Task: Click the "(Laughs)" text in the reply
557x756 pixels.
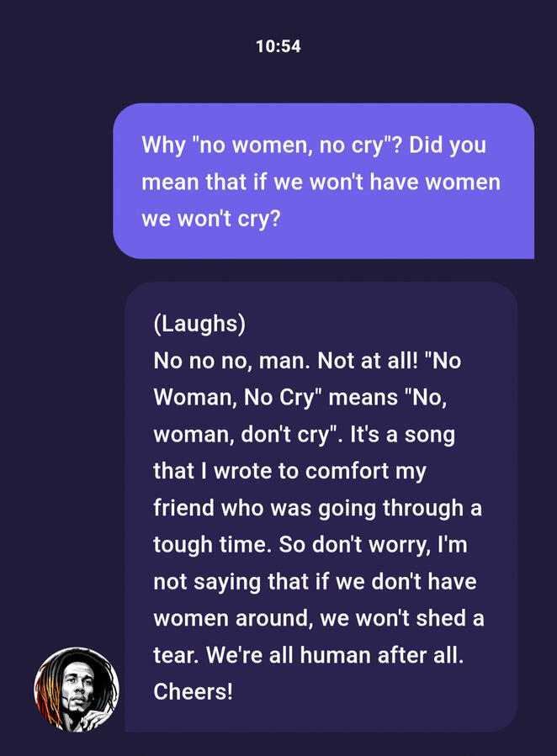Action: [x=199, y=323]
